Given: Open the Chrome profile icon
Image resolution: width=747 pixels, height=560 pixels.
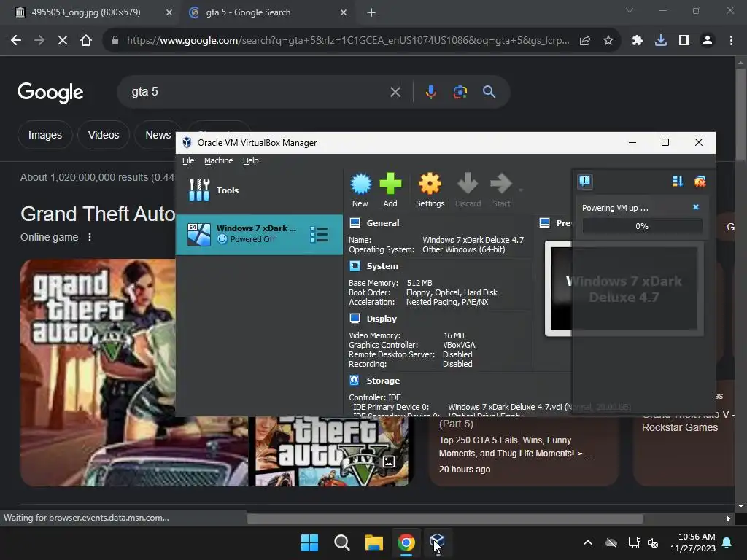Looking at the screenshot, I should pyautogui.click(x=707, y=41).
